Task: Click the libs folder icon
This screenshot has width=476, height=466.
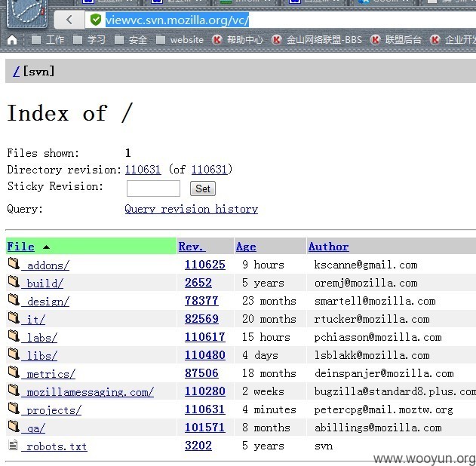Action: [x=14, y=354]
